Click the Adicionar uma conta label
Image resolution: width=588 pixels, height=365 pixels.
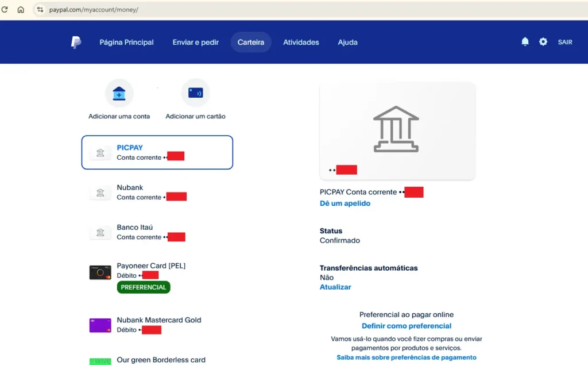point(119,117)
